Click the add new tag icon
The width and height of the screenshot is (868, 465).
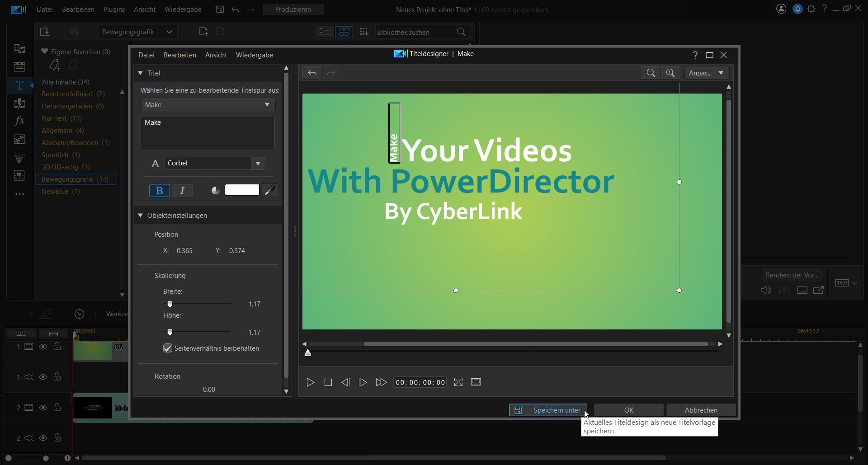(55, 65)
